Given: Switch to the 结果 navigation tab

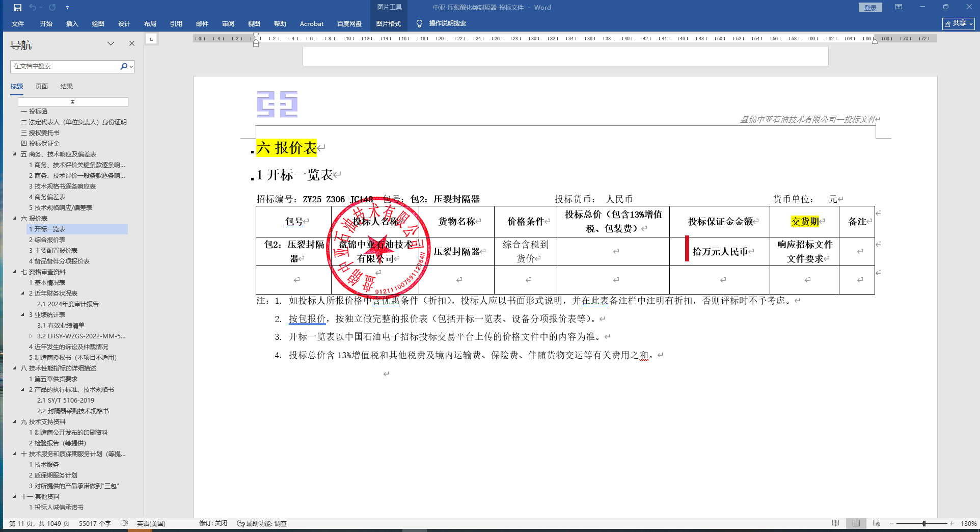Looking at the screenshot, I should pos(67,87).
